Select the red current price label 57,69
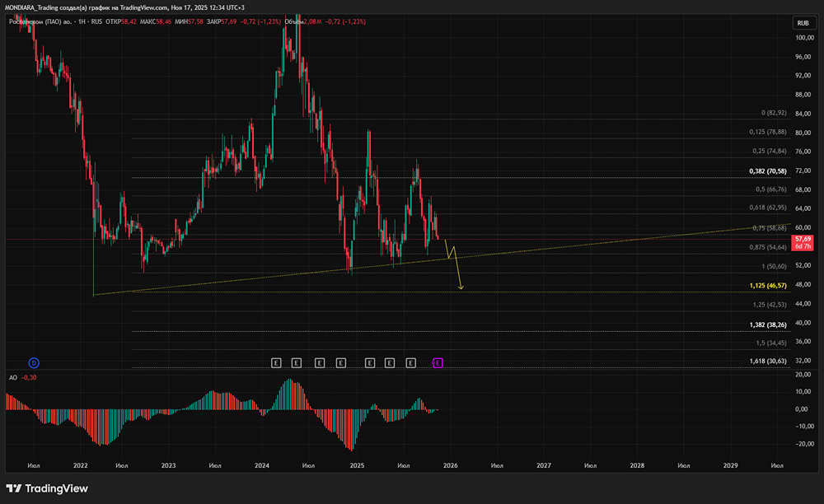Image resolution: width=824 pixels, height=504 pixels. (x=803, y=243)
